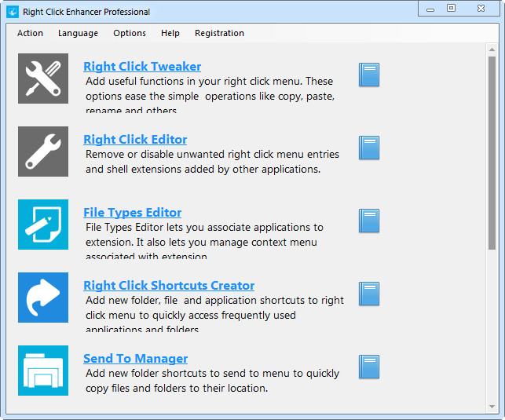Open the Help menu

(x=170, y=33)
